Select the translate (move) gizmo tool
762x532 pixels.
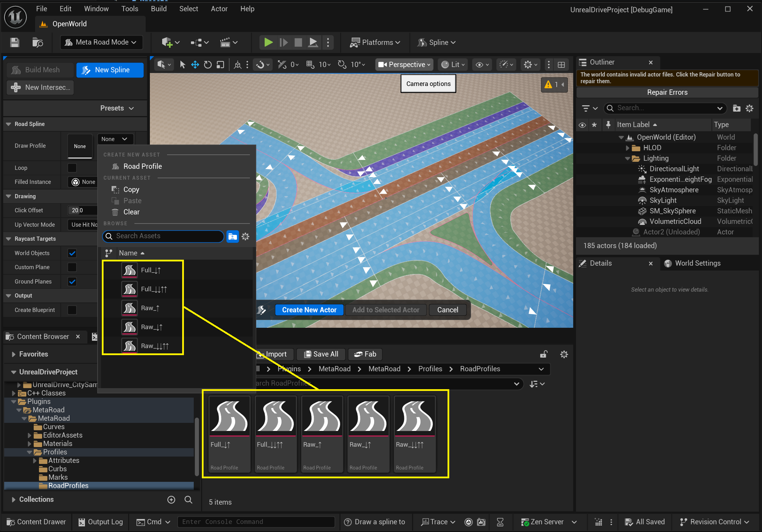(195, 65)
